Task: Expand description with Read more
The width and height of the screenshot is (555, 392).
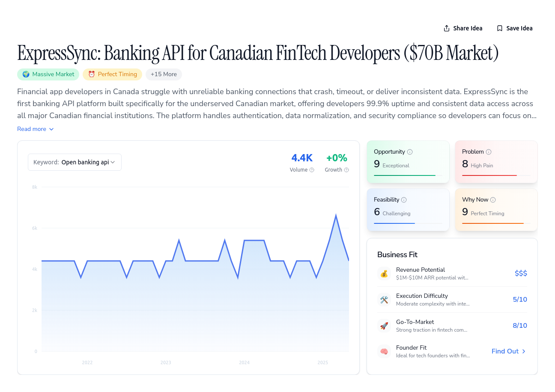Action: [x=36, y=129]
